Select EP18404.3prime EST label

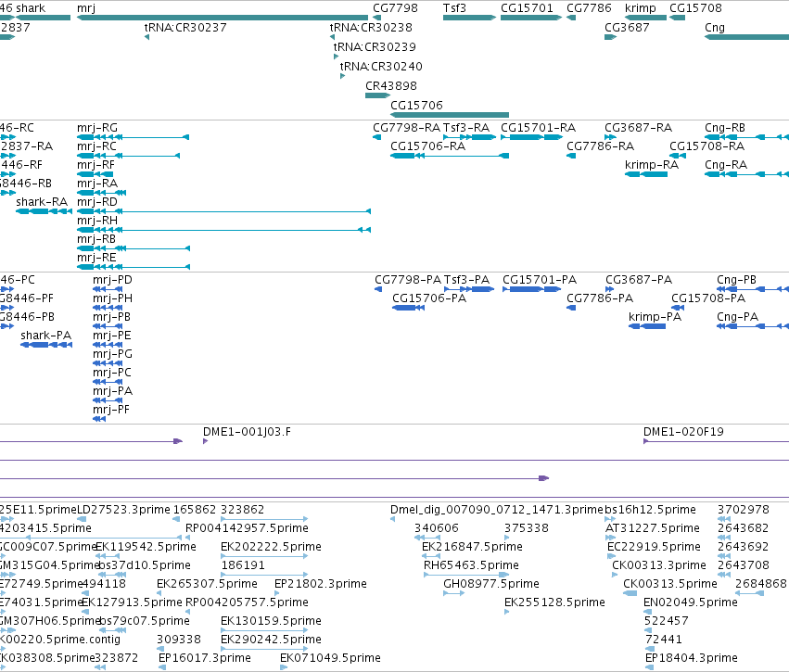point(692,659)
